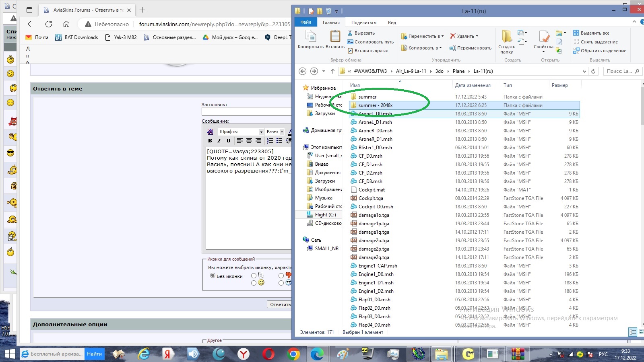Click the Bold formatting button in editor
Viewport: 644px width, 362px height.
click(x=210, y=141)
